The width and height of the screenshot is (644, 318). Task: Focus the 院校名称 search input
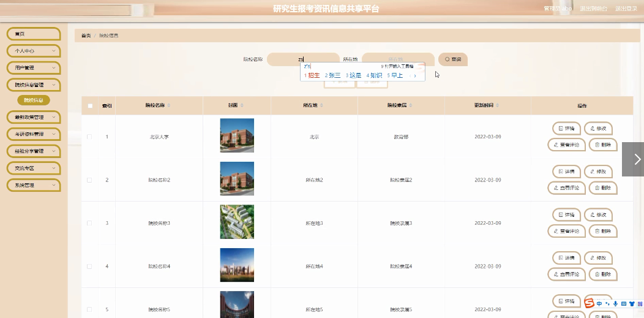[x=303, y=59]
